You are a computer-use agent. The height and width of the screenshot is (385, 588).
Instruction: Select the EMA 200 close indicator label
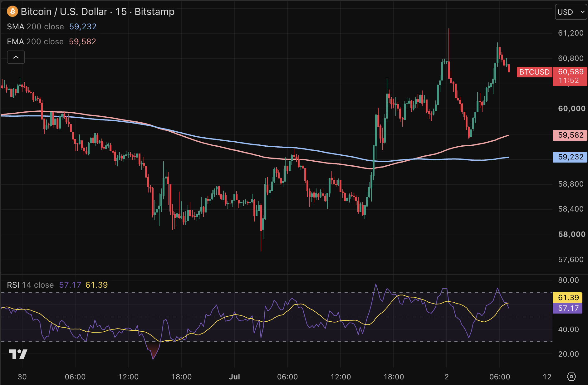[35, 41]
